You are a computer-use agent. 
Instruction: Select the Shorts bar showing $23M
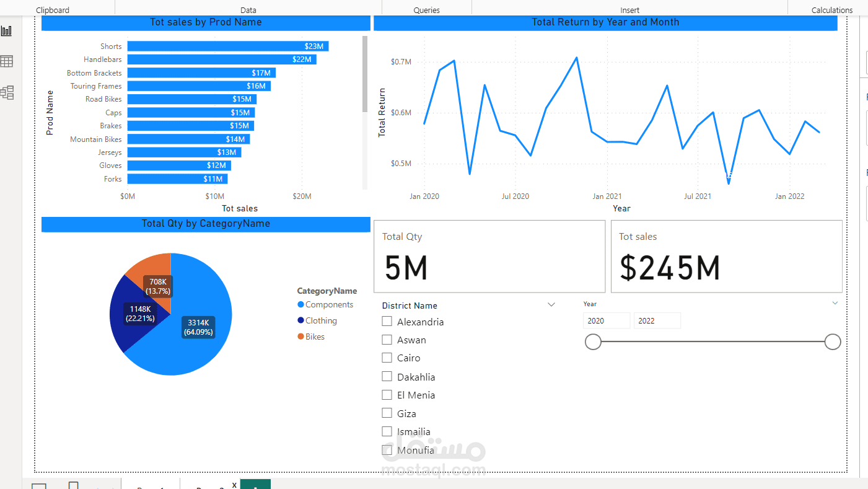pos(228,46)
